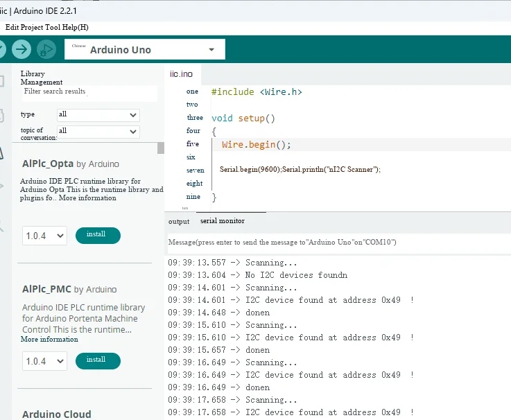Click the serial monitor message input field
This screenshot has height=420, width=511.
point(339,243)
